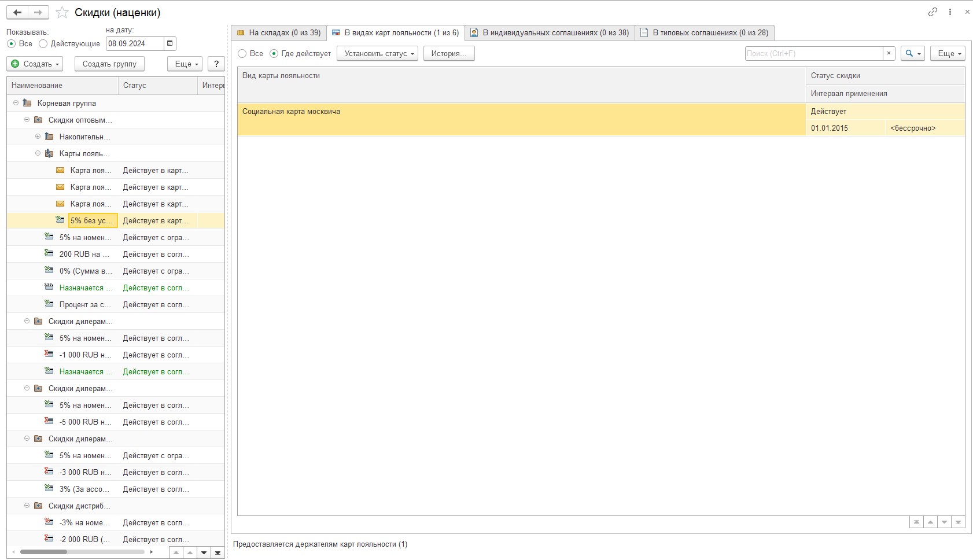This screenshot has height=560, width=973.
Task: Jump to last row in right table
Action: (958, 522)
